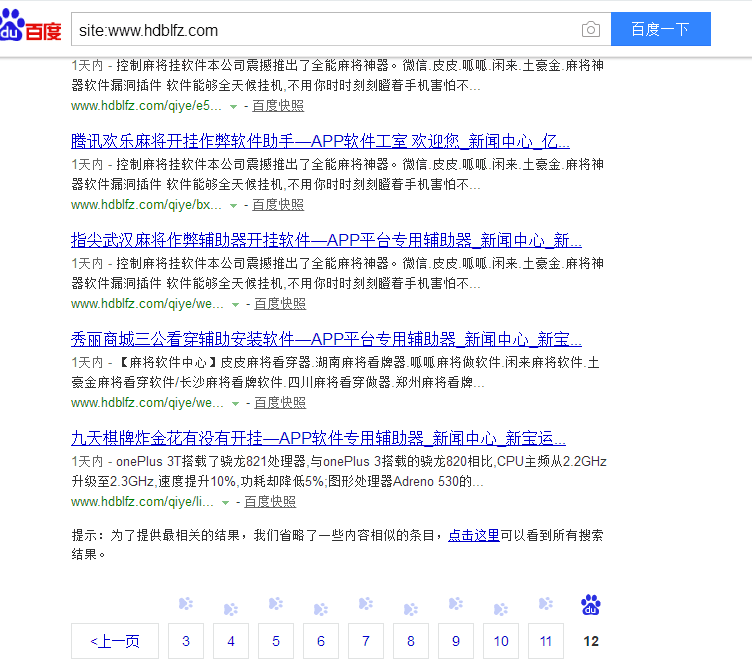Screen dimensions: 752x671
Task: Click 点击这里 to show all results
Action: 473,535
